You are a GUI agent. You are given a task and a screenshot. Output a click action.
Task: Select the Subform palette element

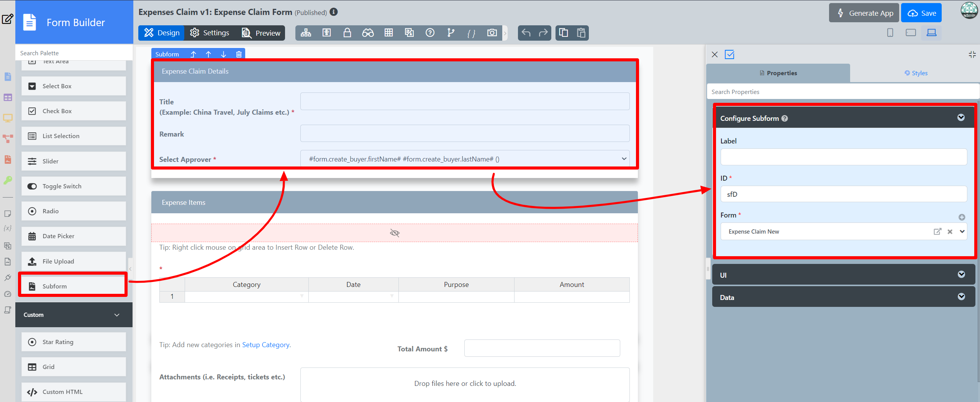(x=74, y=286)
